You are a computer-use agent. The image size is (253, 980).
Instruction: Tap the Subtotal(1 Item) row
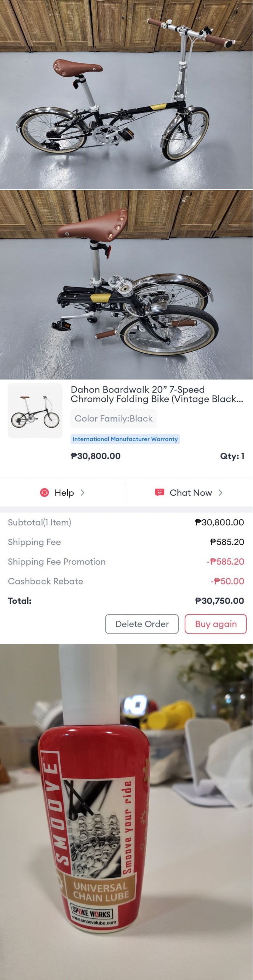[126, 522]
